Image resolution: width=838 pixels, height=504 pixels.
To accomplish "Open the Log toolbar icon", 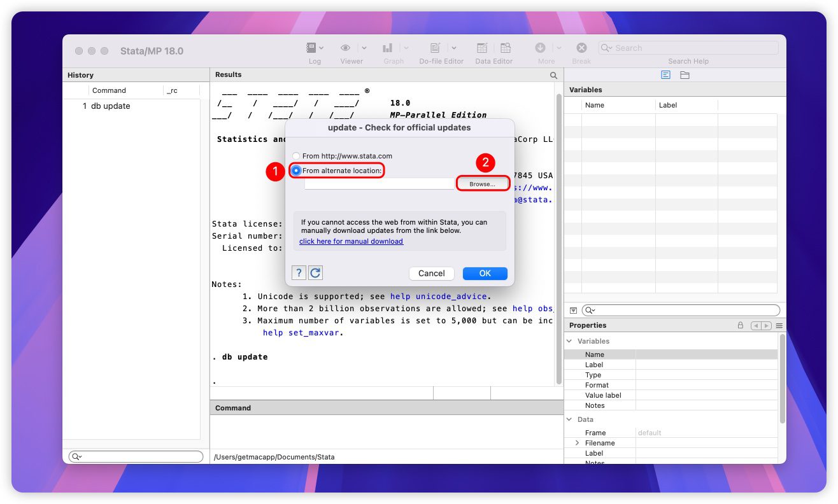I will pyautogui.click(x=311, y=48).
